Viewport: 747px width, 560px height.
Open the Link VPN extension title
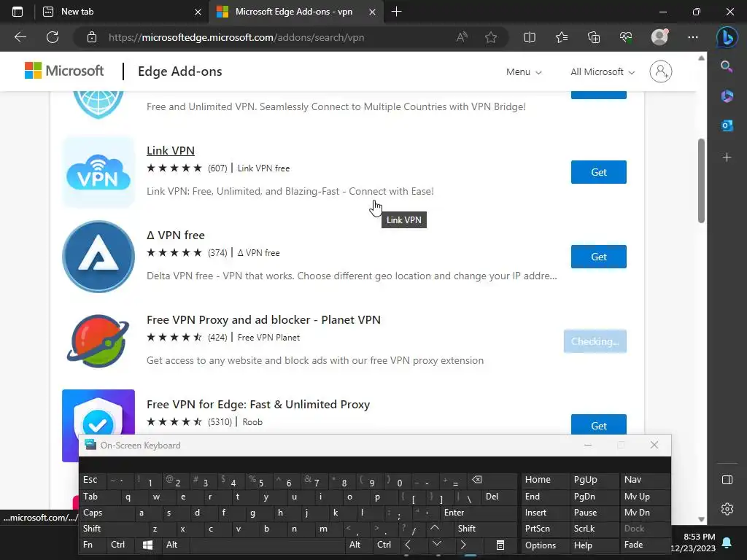171,150
